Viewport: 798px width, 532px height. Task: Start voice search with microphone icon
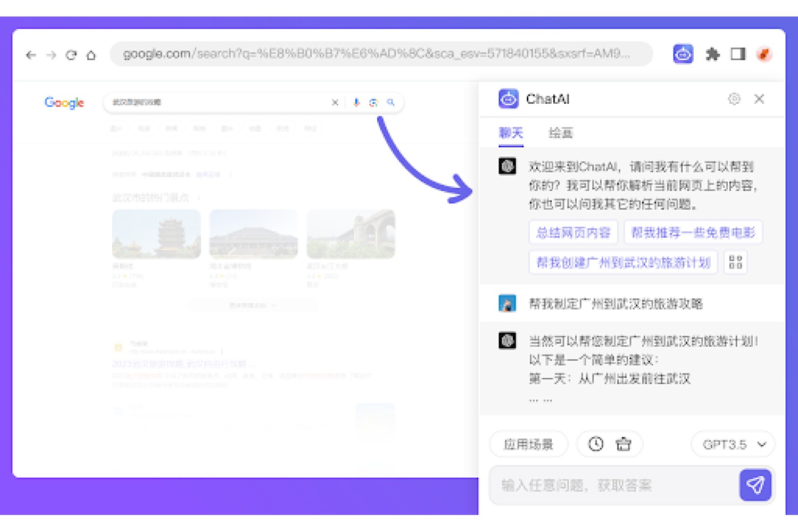tap(356, 102)
